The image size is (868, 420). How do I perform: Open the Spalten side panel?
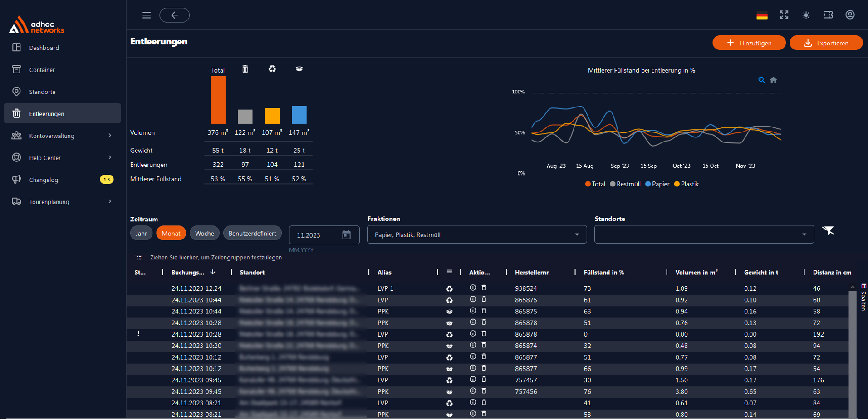coord(863,298)
